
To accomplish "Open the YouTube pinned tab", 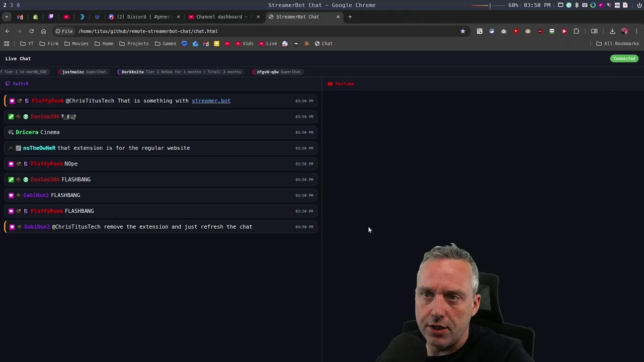I will click(66, 17).
